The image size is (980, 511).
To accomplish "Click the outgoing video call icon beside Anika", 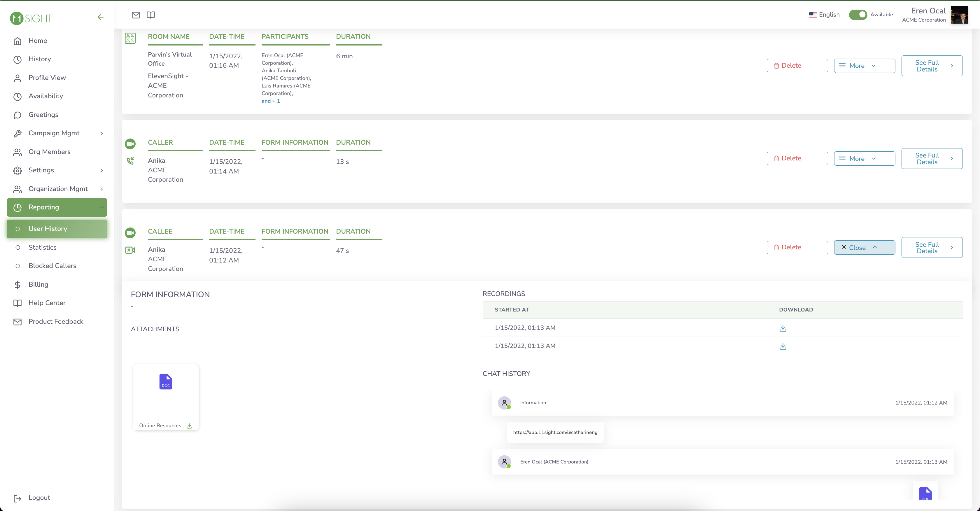I will click(x=130, y=250).
